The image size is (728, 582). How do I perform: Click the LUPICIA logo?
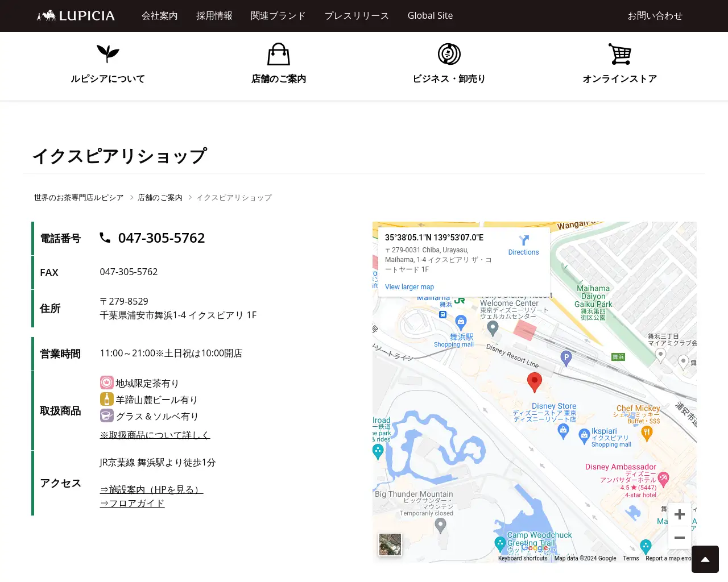coord(76,16)
